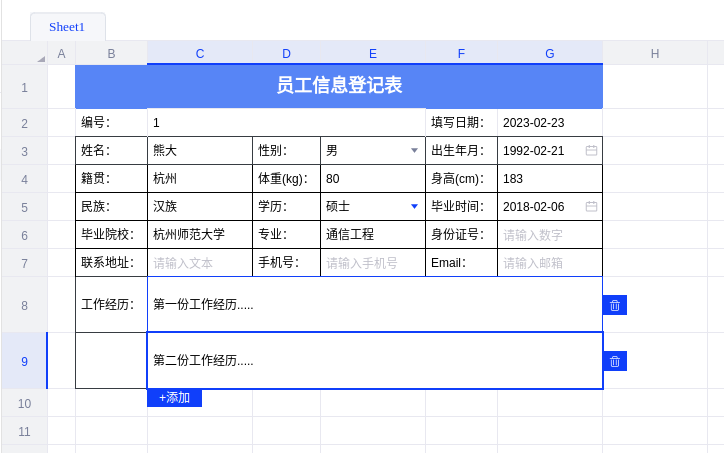Expand the 性别 dropdown
Screen dimensions: 724x453
pos(414,151)
